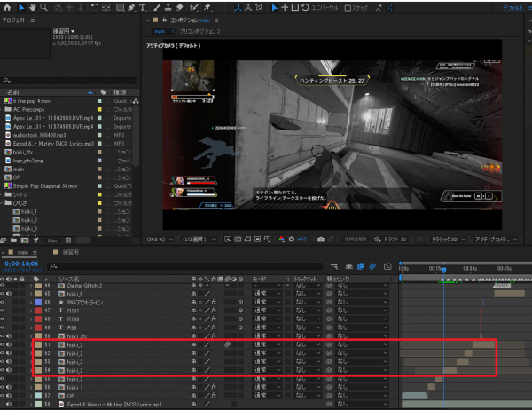Select the Roto Brush tool

(x=193, y=7)
